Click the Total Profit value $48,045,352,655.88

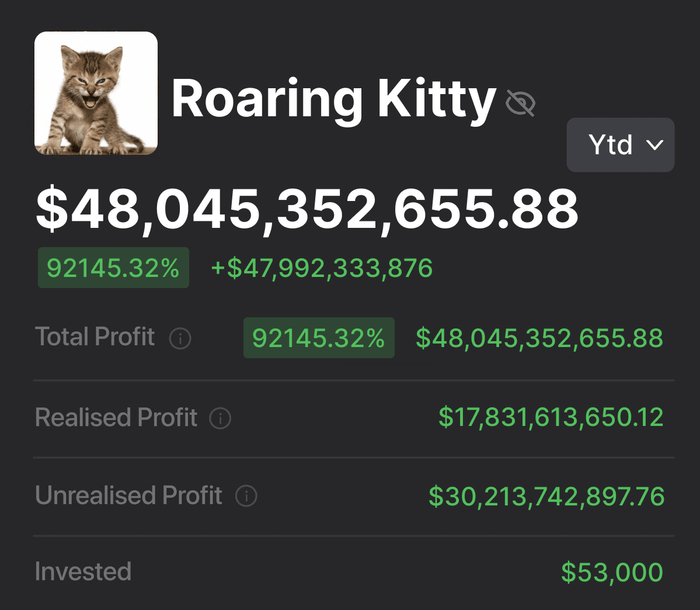(539, 338)
